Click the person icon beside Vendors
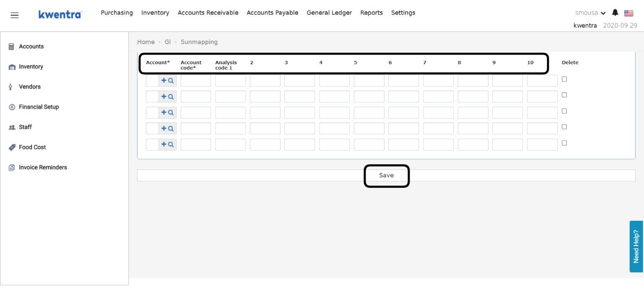This screenshot has height=303, width=644. click(x=10, y=87)
